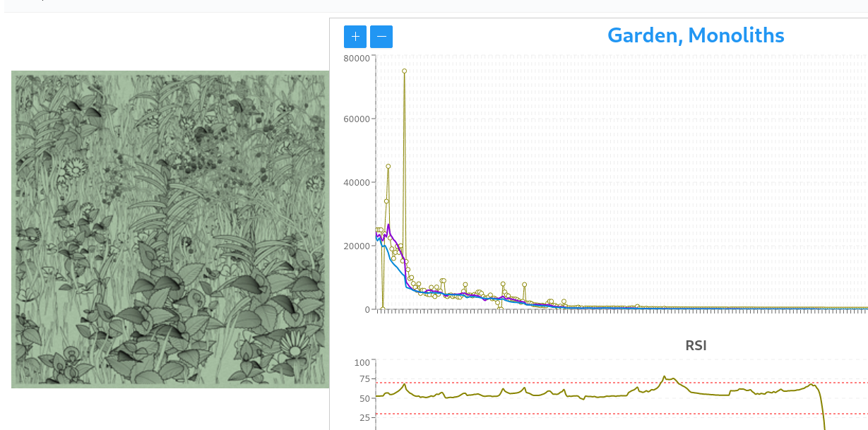Viewport: 868px width, 430px height.
Task: Click the plus zoom-in button
Action: [x=355, y=37]
